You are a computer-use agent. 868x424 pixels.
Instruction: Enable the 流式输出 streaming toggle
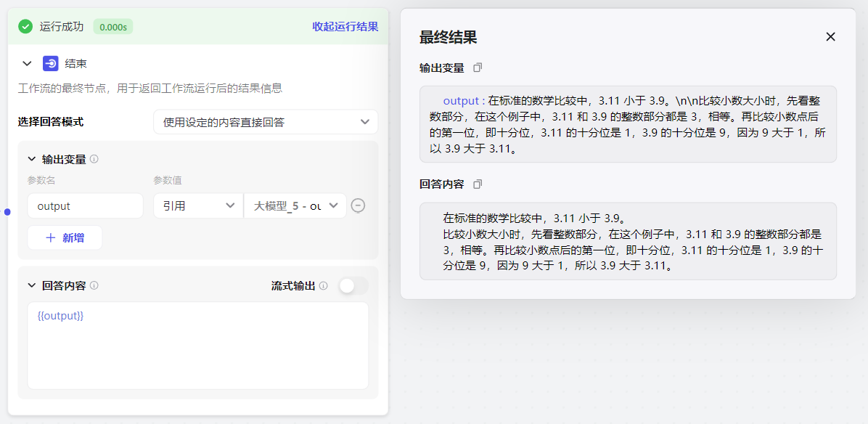(353, 285)
